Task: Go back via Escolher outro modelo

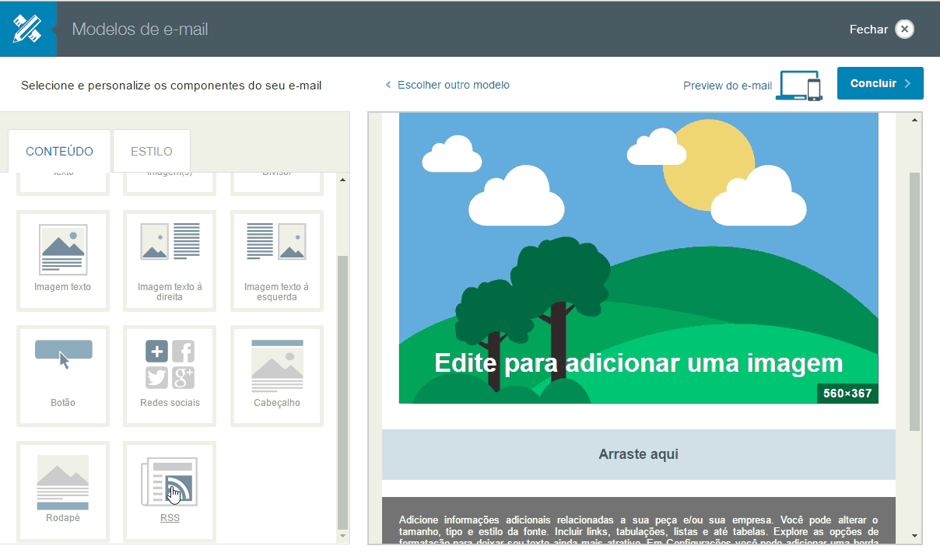Action: click(x=448, y=85)
